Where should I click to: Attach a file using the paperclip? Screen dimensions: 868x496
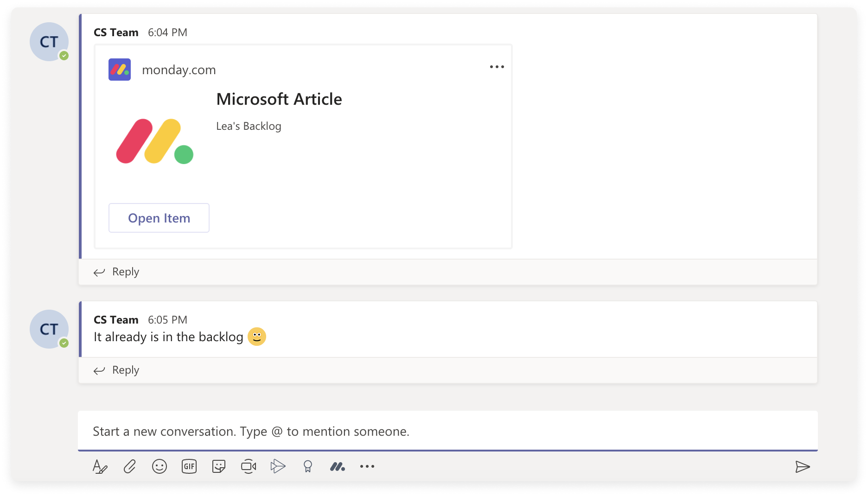(130, 466)
